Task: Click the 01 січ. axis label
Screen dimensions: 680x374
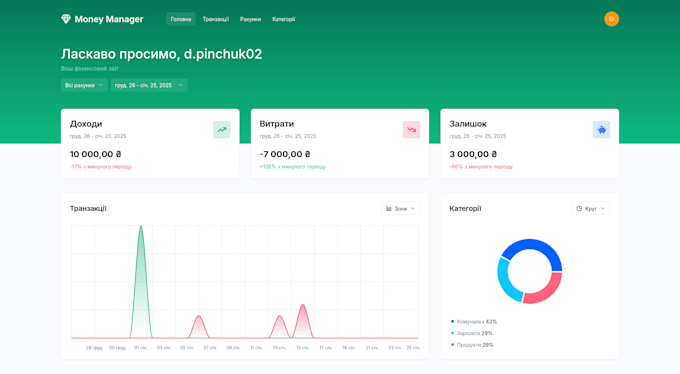Action: tap(141, 348)
